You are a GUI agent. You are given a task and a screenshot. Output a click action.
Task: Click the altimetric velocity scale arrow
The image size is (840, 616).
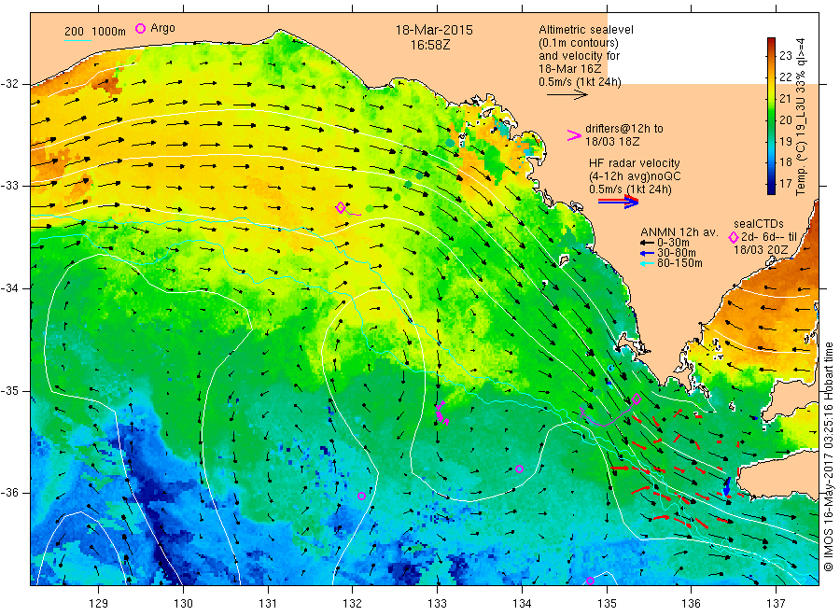567,95
